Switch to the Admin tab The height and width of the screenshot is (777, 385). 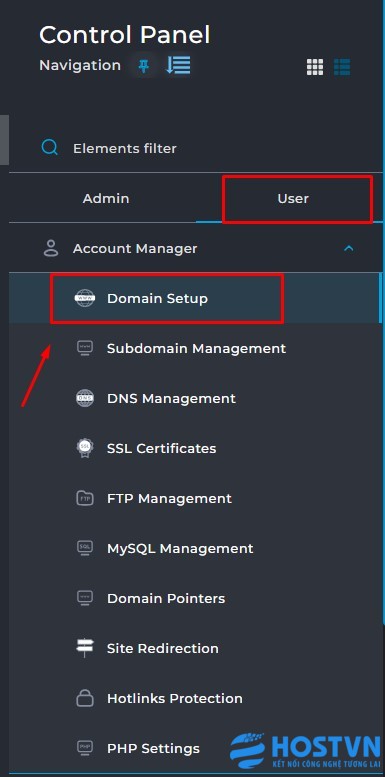(106, 198)
